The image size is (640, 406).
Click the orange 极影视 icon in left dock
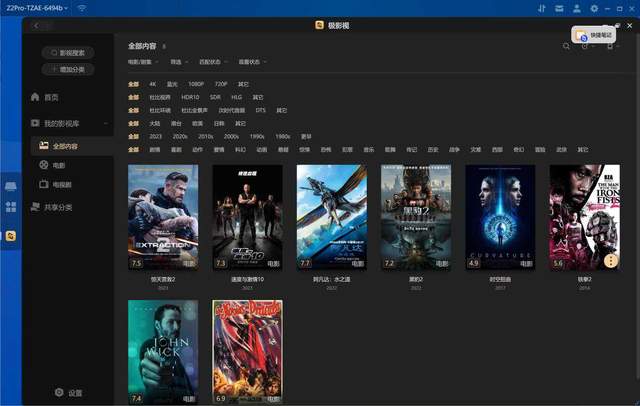click(x=11, y=236)
